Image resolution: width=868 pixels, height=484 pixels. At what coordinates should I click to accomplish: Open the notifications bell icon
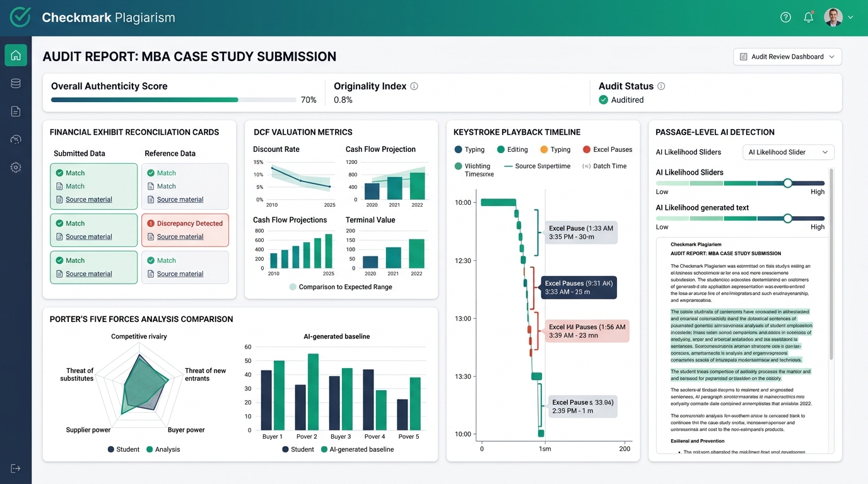tap(808, 18)
